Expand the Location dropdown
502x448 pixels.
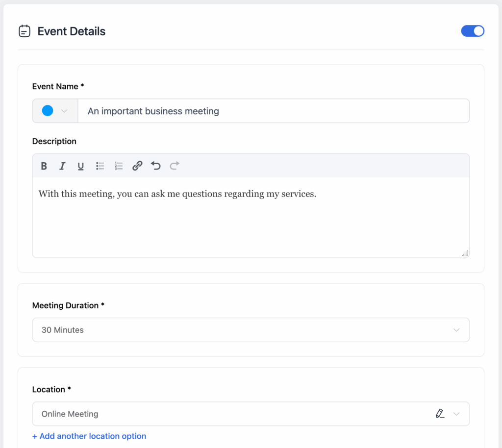click(456, 414)
